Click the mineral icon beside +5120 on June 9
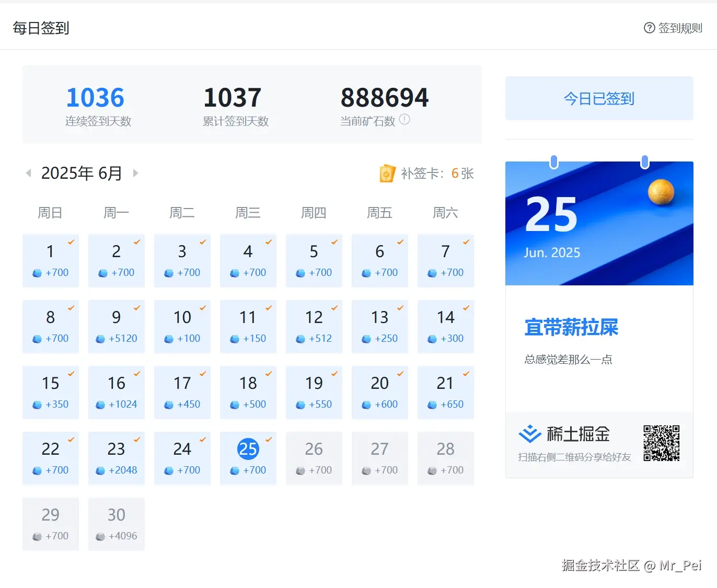This screenshot has width=717, height=588. [x=99, y=339]
